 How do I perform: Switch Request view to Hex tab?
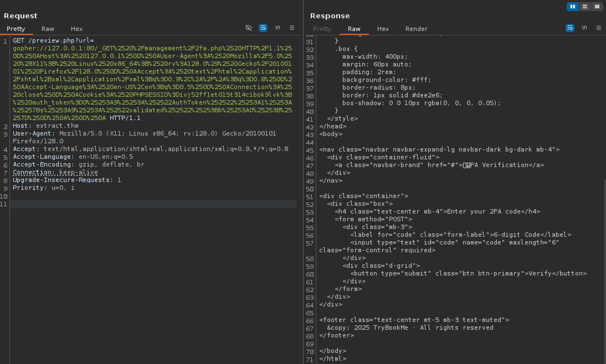[77, 29]
